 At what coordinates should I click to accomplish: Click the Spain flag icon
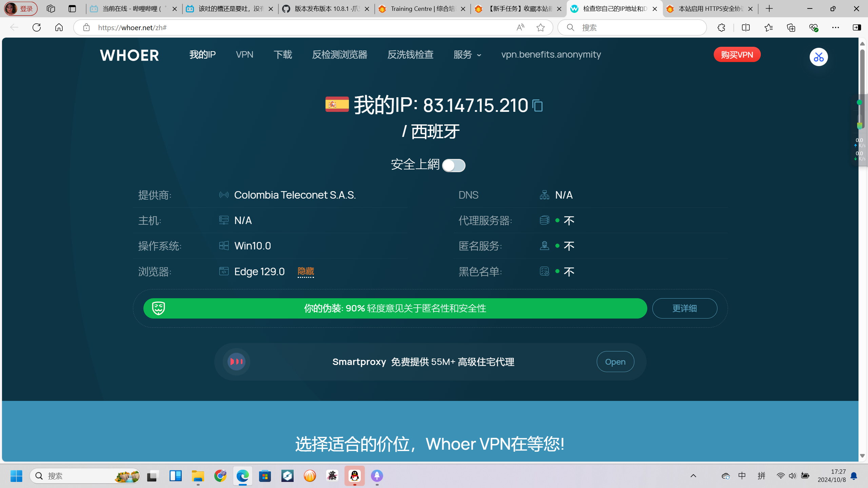(337, 104)
